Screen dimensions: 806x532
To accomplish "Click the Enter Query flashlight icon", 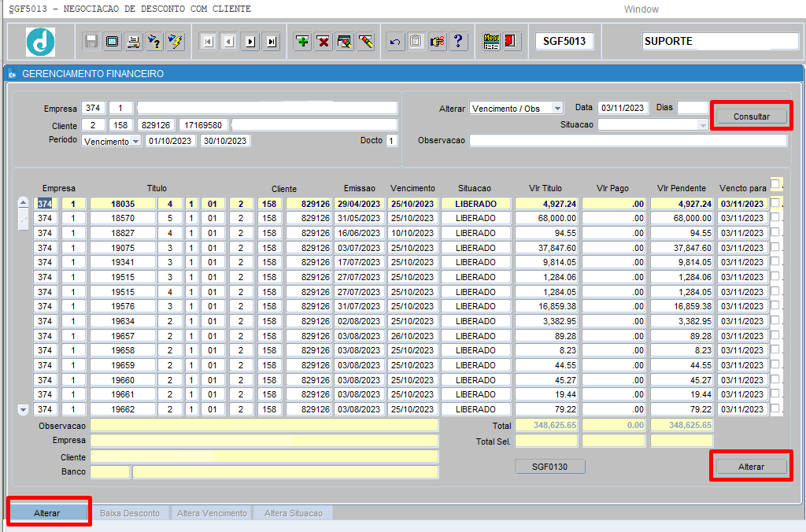I will click(154, 42).
